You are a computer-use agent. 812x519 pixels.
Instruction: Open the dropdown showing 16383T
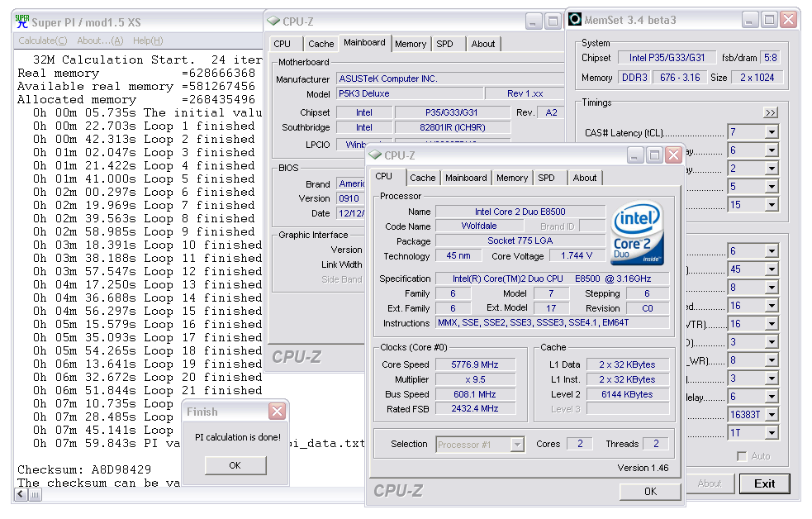click(x=771, y=415)
